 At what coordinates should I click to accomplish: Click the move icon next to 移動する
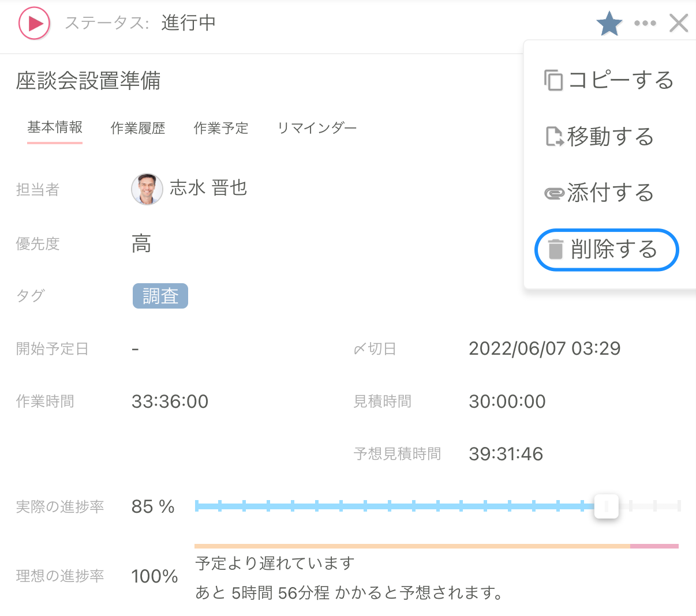click(553, 137)
